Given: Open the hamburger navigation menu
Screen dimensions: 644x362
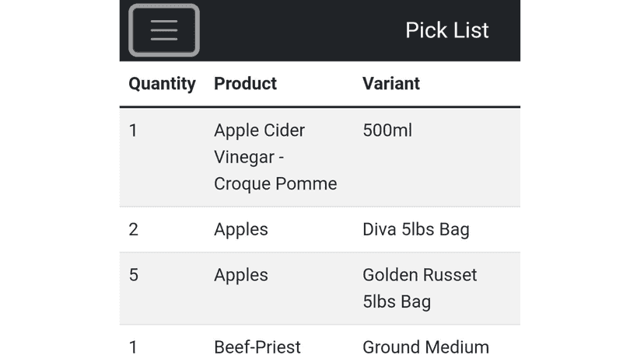Looking at the screenshot, I should [164, 30].
